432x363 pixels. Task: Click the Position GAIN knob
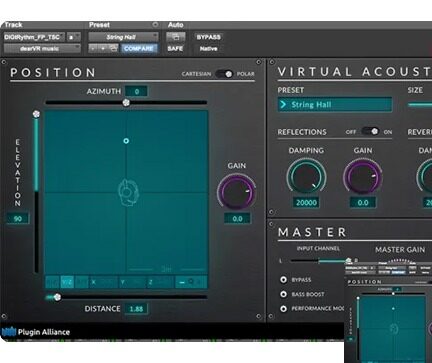point(237,192)
